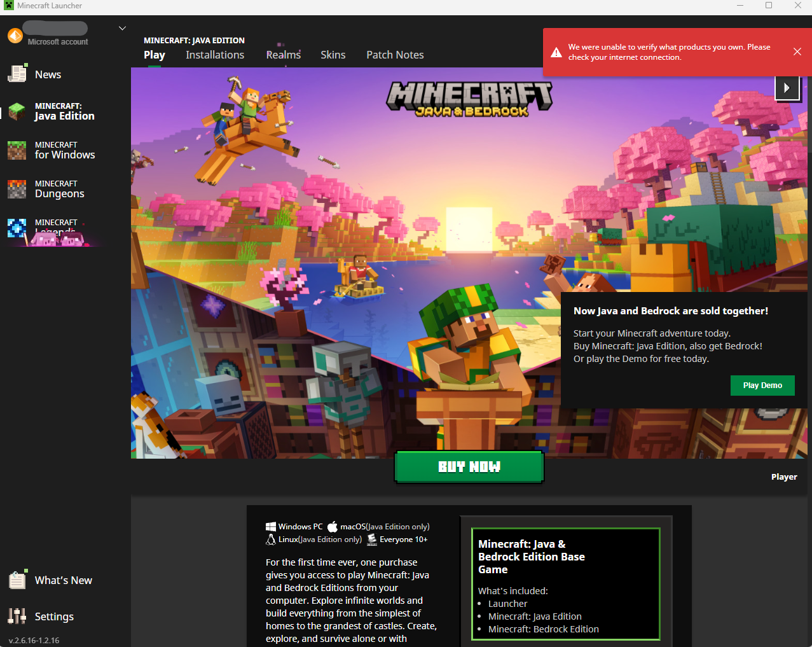Screen dimensions: 812x647
Task: Dismiss the verification error notification
Action: click(797, 52)
